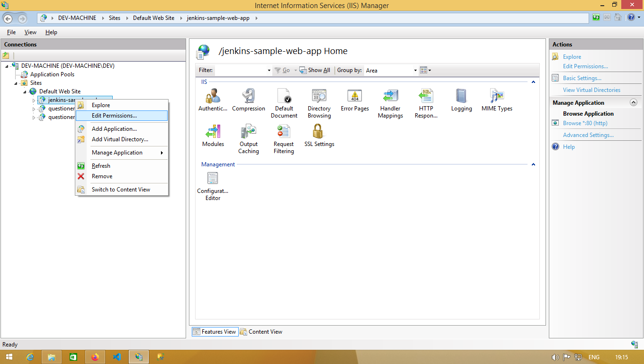Collapse the Default Web Site node

click(x=25, y=91)
